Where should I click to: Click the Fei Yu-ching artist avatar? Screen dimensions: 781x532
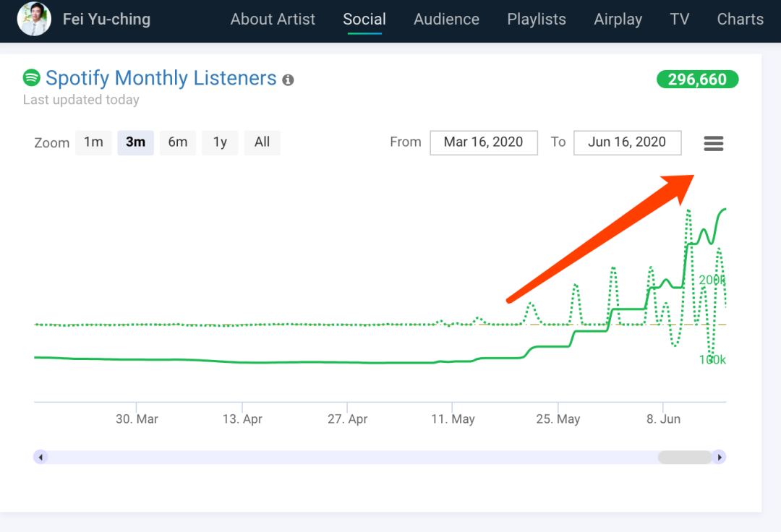pyautogui.click(x=34, y=20)
